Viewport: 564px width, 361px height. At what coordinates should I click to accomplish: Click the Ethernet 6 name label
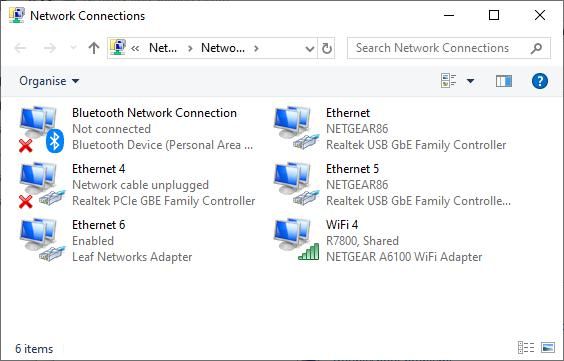[x=99, y=225]
